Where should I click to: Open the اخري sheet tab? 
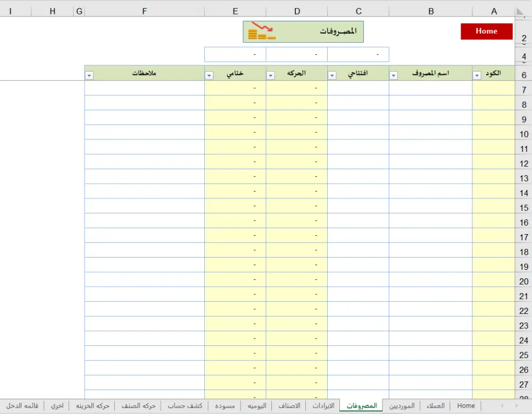pyautogui.click(x=57, y=405)
